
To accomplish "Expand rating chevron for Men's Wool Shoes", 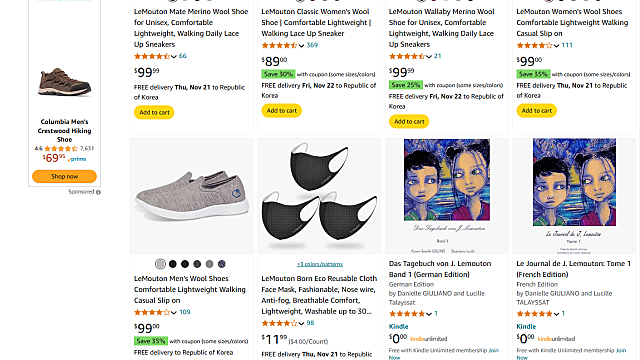I will click(173, 312).
